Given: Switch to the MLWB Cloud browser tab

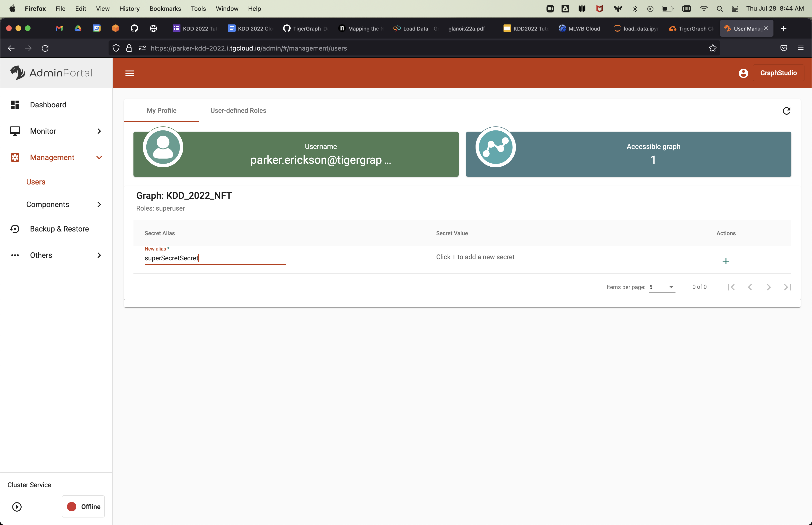Looking at the screenshot, I should 580,29.
